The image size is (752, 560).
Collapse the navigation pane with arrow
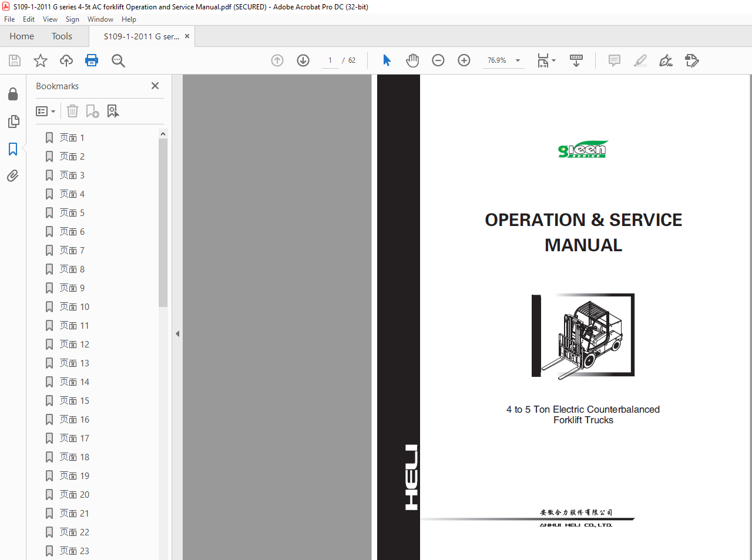point(177,333)
